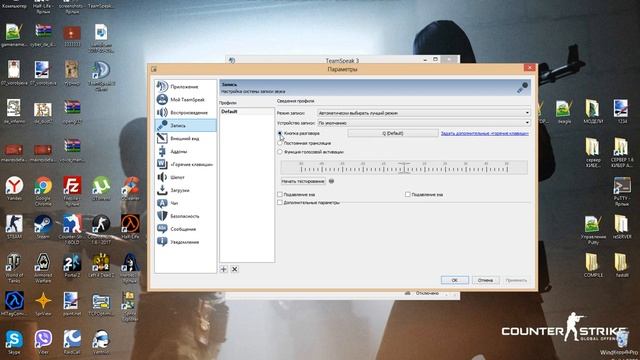
Task: Delete the profile with X button
Action: tap(235, 269)
